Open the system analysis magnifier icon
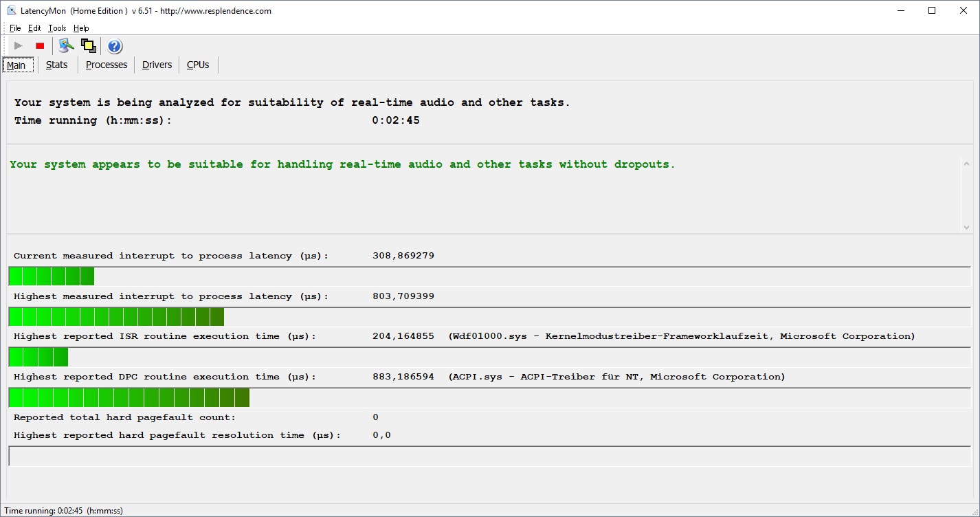 click(66, 46)
